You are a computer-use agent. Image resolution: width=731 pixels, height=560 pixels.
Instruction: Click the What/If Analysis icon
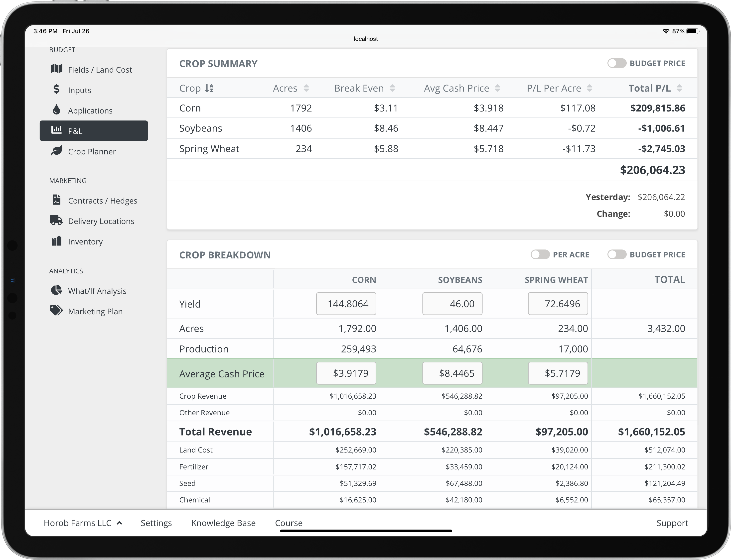(x=57, y=291)
